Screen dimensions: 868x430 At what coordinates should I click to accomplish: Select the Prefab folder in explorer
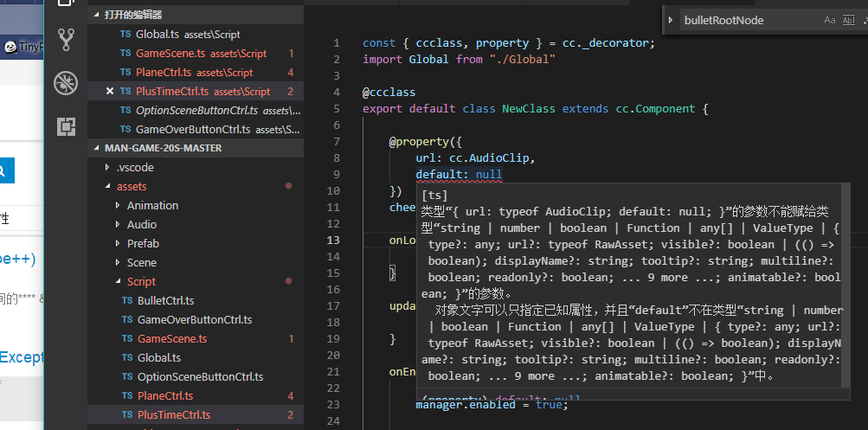click(143, 243)
